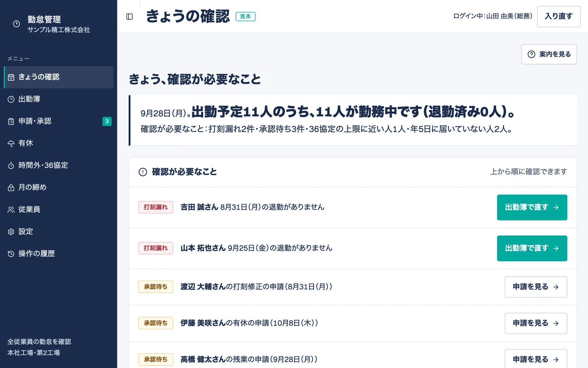588x368 pixels.
Task: View 渡辺 大輔's 打刻修正 request
Action: coord(536,287)
